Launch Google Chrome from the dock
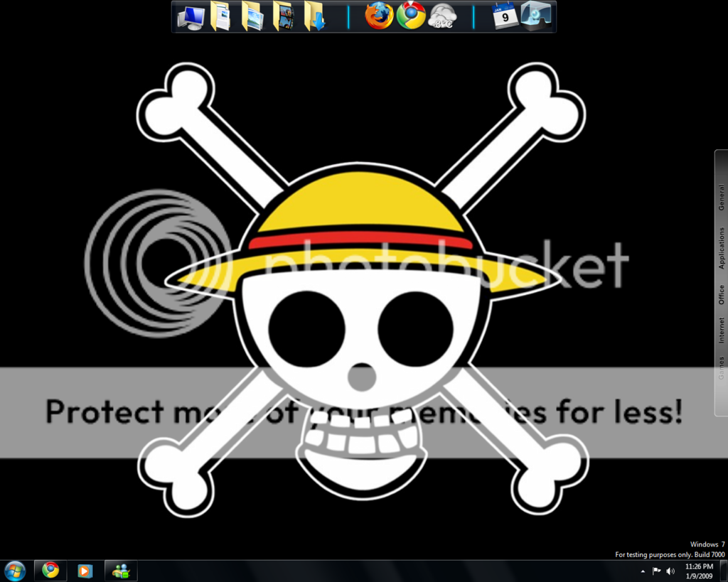Screen dimensions: 728x582 tap(411, 16)
